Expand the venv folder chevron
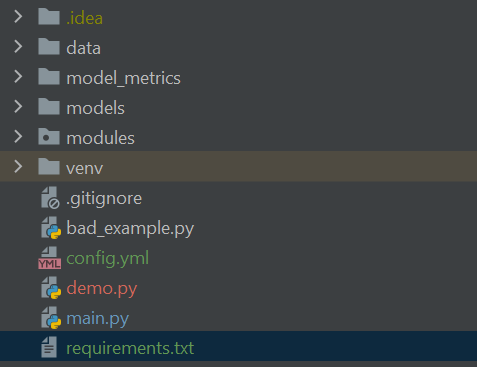Viewport: 477px width, 367px height. [18, 167]
